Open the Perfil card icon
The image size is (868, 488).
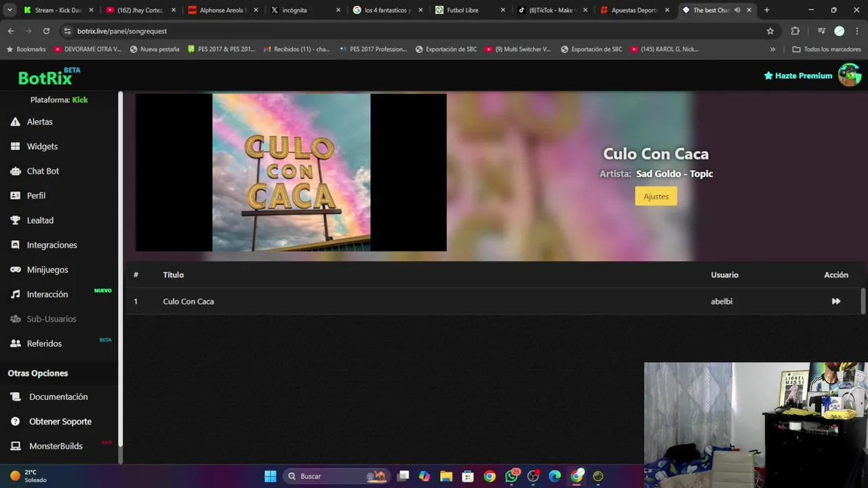[15, 196]
